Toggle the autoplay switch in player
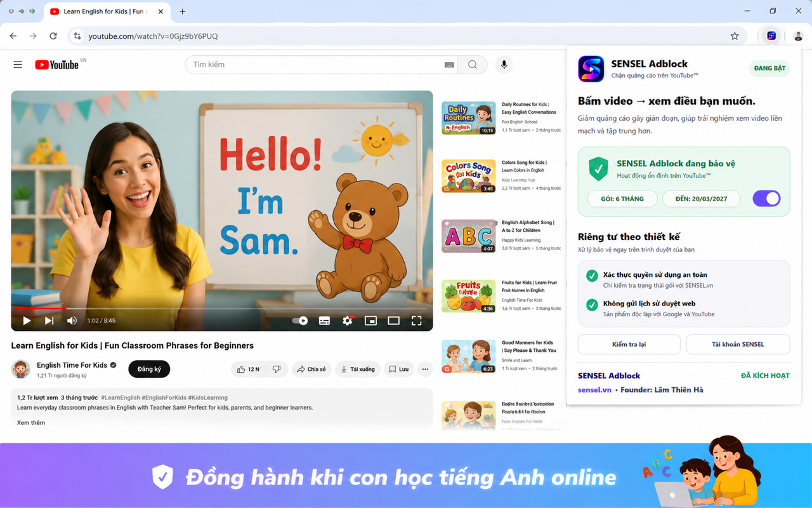This screenshot has height=508, width=812. pos(300,321)
